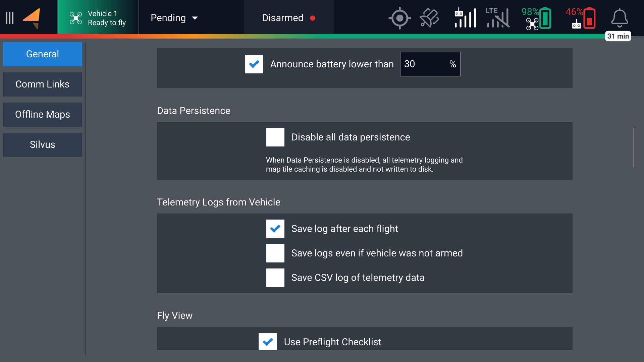
Task: Open the vehicle battery 98% indicator
Action: point(536,18)
